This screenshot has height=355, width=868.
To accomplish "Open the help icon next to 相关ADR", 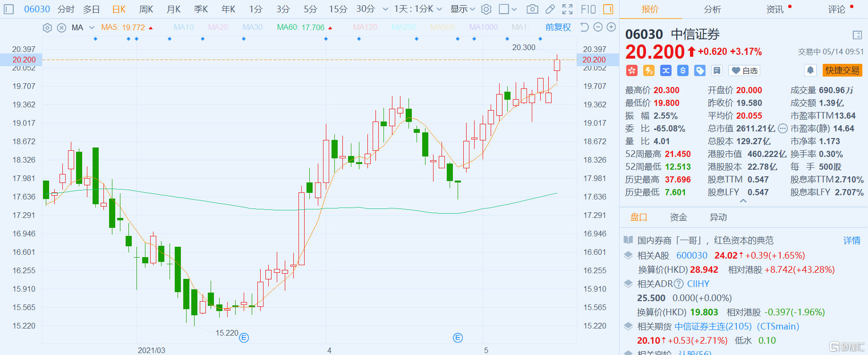I will click(x=679, y=284).
